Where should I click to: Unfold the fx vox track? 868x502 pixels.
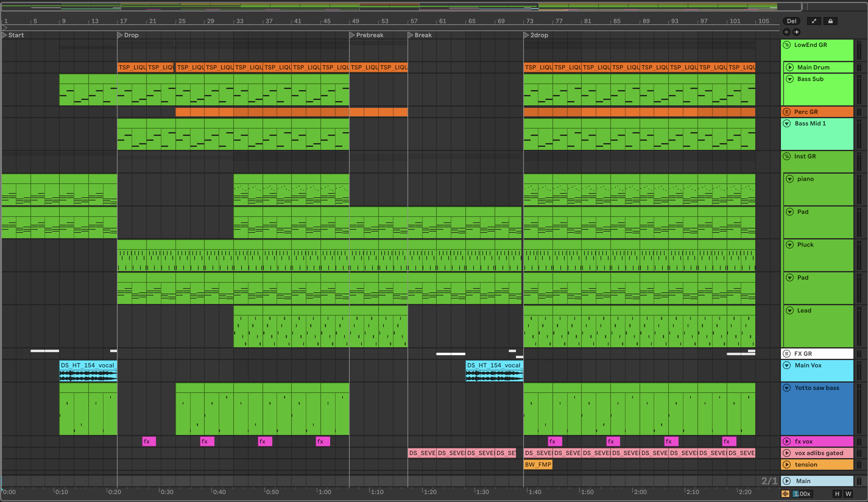[787, 441]
